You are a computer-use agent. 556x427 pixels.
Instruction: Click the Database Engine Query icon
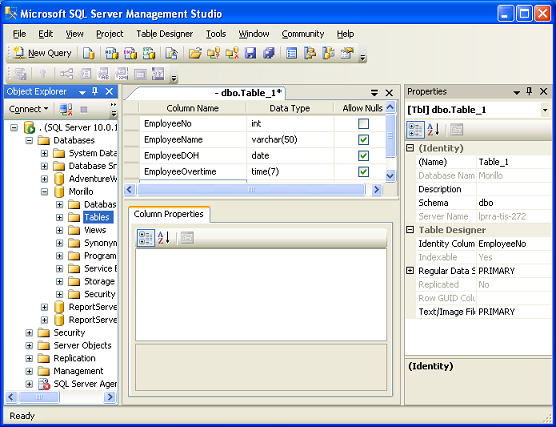coord(89,53)
